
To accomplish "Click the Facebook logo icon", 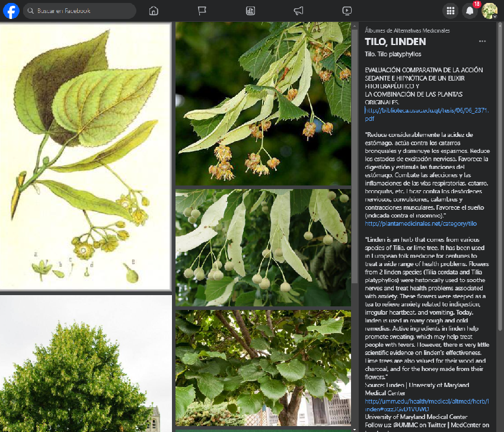I will coord(11,11).
